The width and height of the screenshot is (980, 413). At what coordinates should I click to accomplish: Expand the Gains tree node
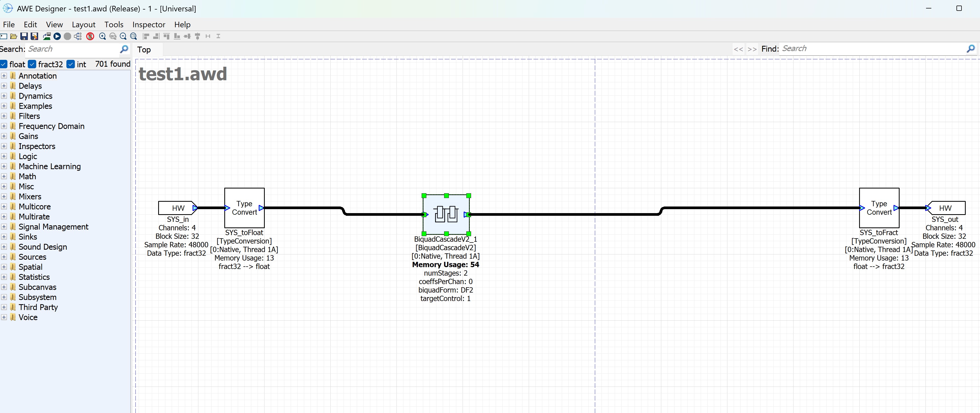(x=4, y=136)
